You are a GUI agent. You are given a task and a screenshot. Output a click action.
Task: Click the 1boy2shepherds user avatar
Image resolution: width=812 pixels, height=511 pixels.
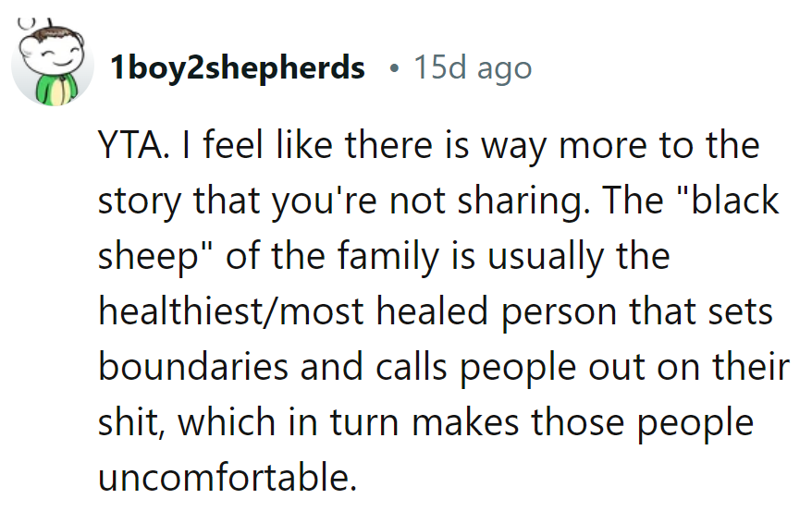52,63
